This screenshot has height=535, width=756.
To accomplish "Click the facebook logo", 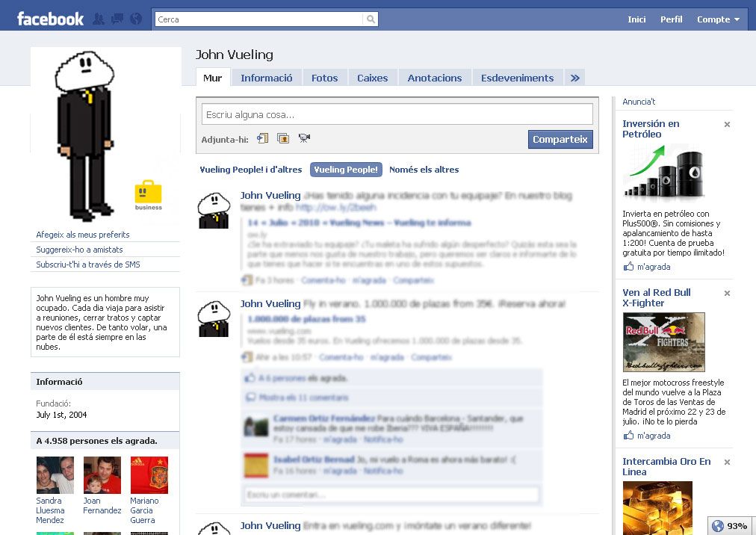I will click(x=50, y=19).
